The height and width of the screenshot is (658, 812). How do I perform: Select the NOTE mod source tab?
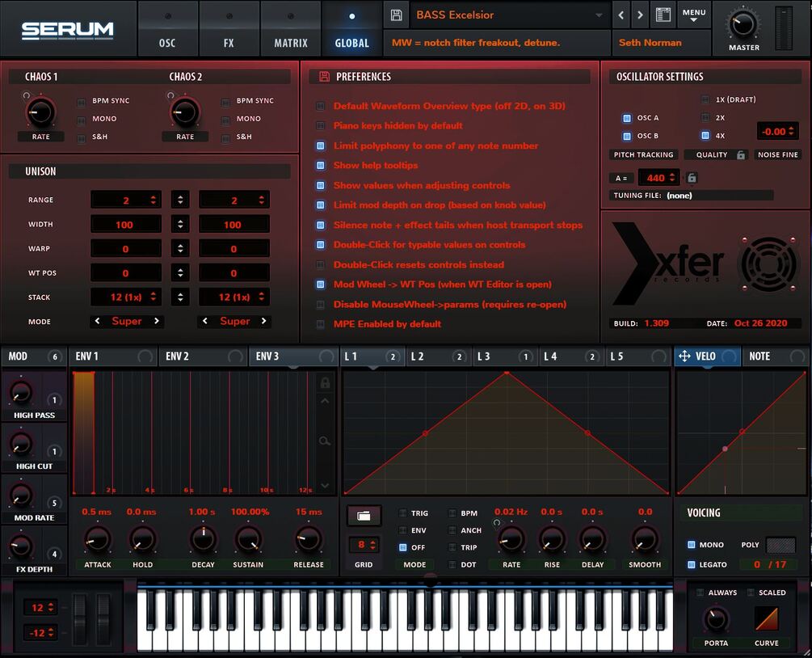pyautogui.click(x=775, y=356)
